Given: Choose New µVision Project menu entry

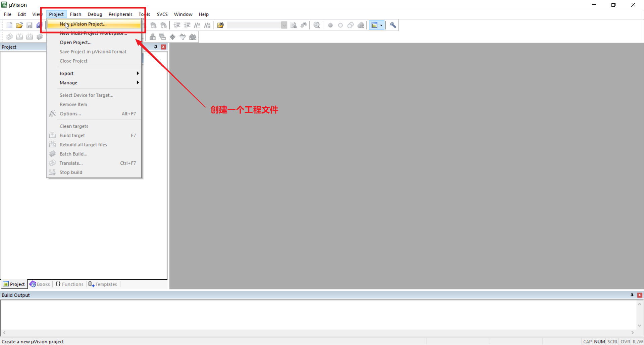Looking at the screenshot, I should click(x=94, y=24).
